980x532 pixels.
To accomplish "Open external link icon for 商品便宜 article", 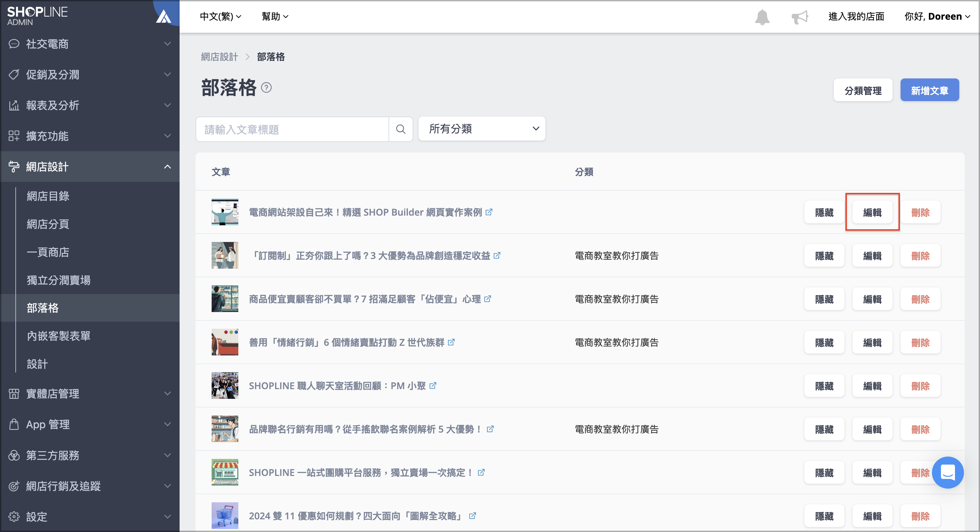I will [x=488, y=298].
